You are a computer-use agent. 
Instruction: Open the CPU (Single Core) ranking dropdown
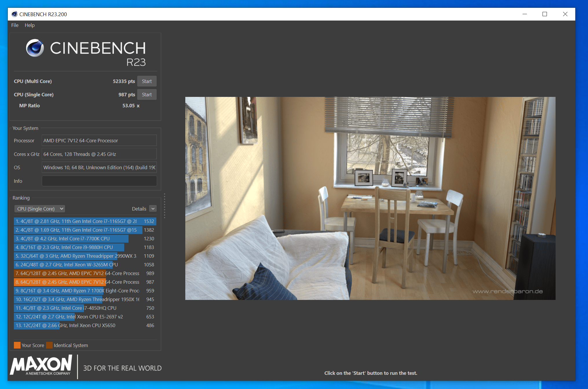tap(40, 209)
